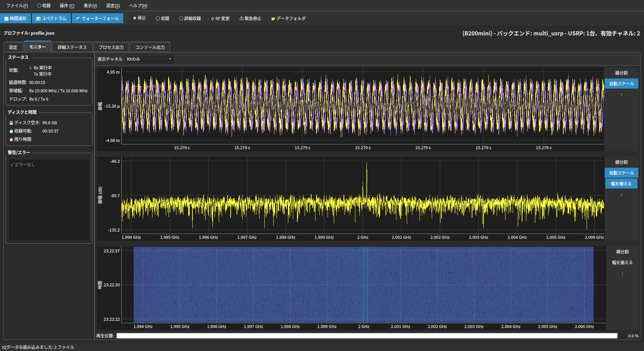Open the 操作(C) menu
The height and width of the screenshot is (351, 644).
pyautogui.click(x=67, y=6)
